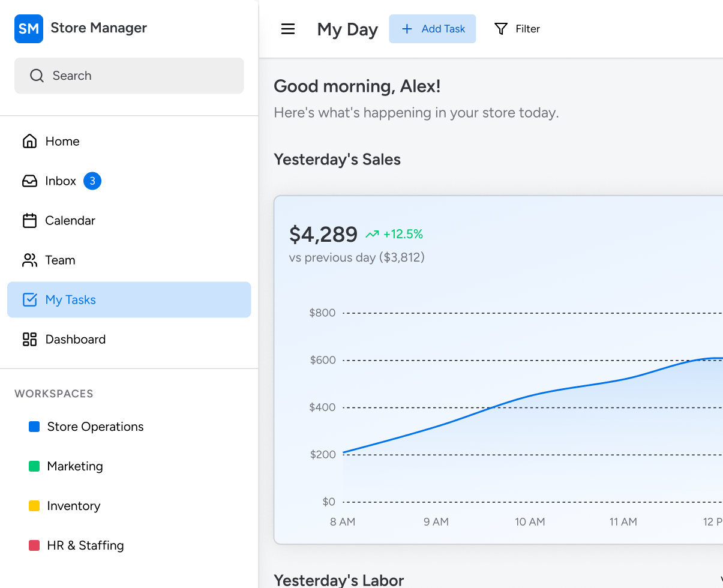Open the Filter options
723x588 pixels.
[x=517, y=29]
